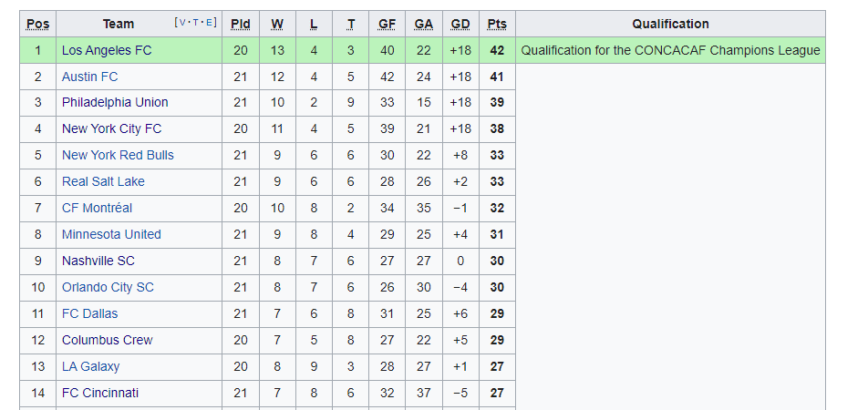Open the Austin FC team link
The width and height of the screenshot is (868, 410).
pos(89,77)
